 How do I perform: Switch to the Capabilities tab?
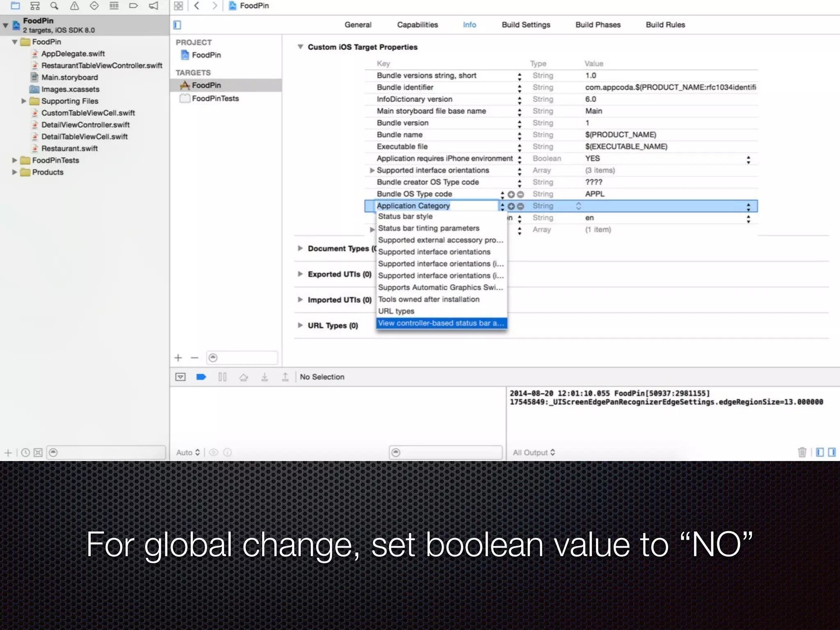click(417, 25)
